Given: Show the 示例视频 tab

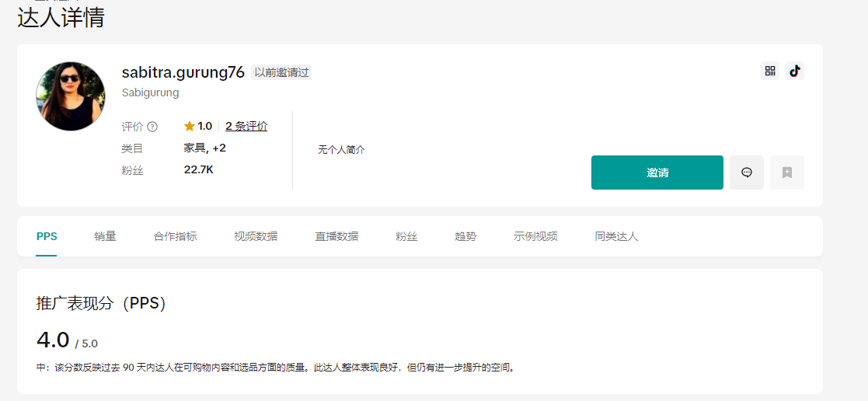Looking at the screenshot, I should pos(535,236).
